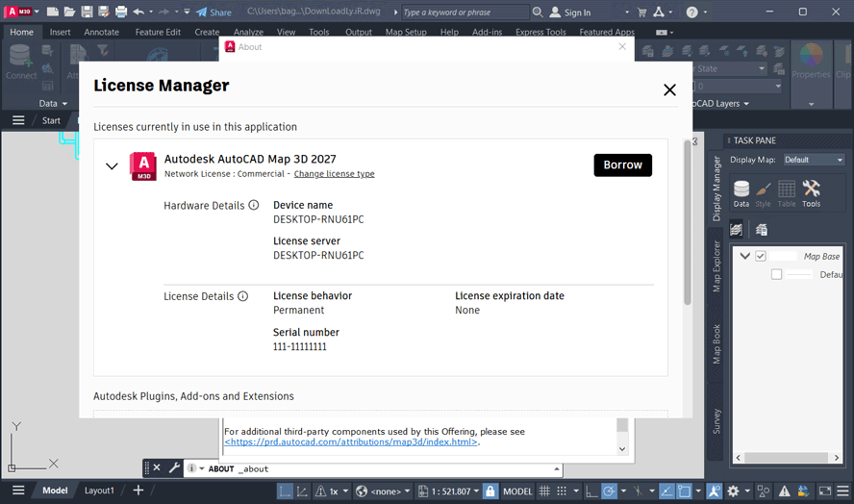Click the Open file folder icon
Viewport: 854px width, 504px height.
click(x=69, y=12)
